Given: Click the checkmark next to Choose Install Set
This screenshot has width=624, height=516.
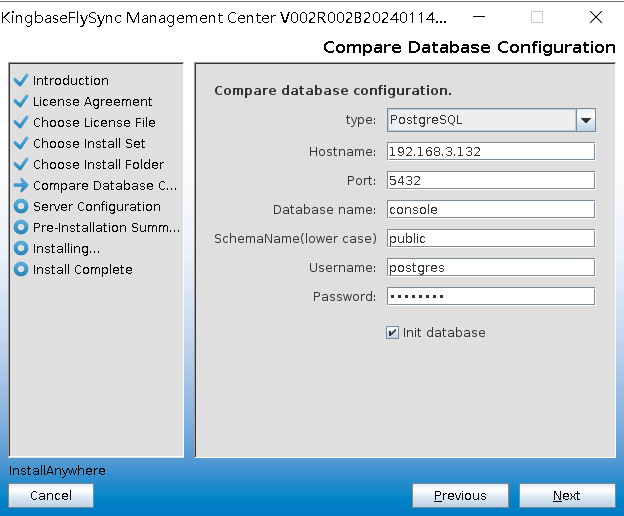Looking at the screenshot, I should click(x=20, y=143).
